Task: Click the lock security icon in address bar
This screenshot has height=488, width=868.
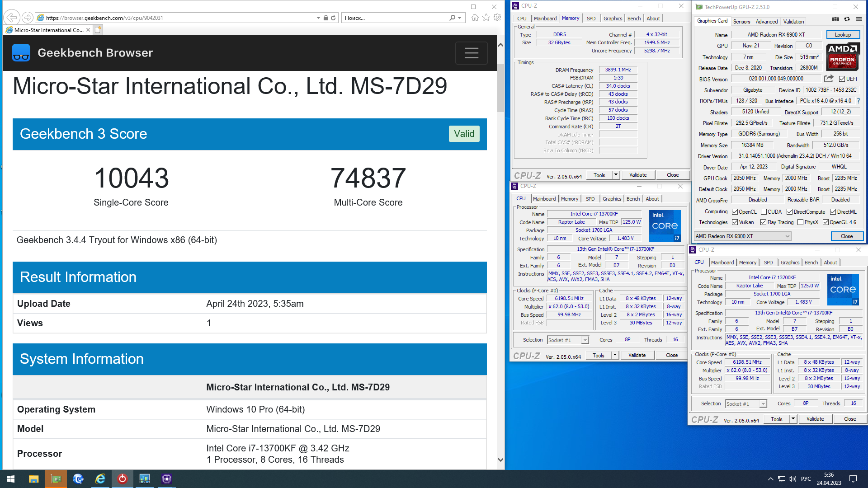Action: point(325,18)
